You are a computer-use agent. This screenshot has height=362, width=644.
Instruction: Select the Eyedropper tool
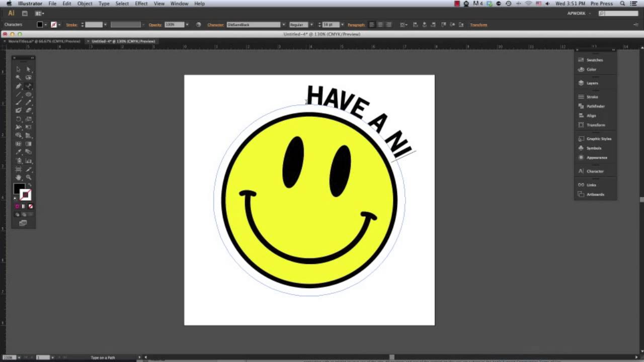[x=18, y=152]
